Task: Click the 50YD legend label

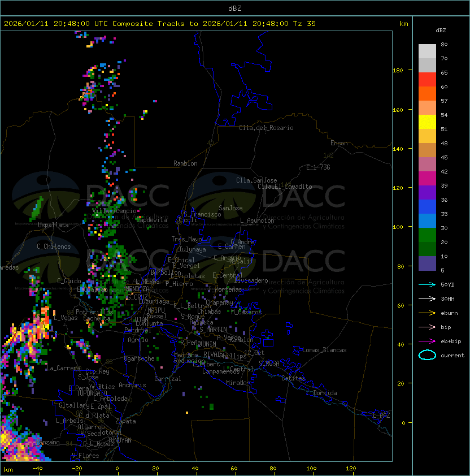Action: [x=447, y=284]
